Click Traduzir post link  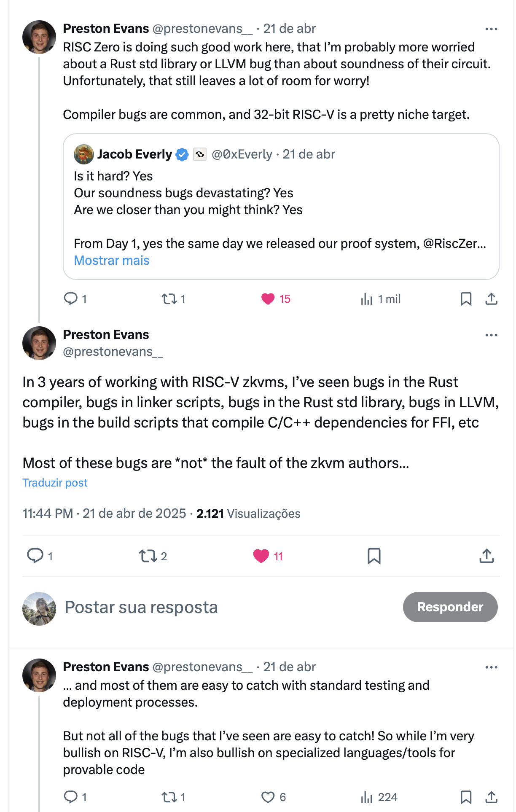pyautogui.click(x=55, y=483)
